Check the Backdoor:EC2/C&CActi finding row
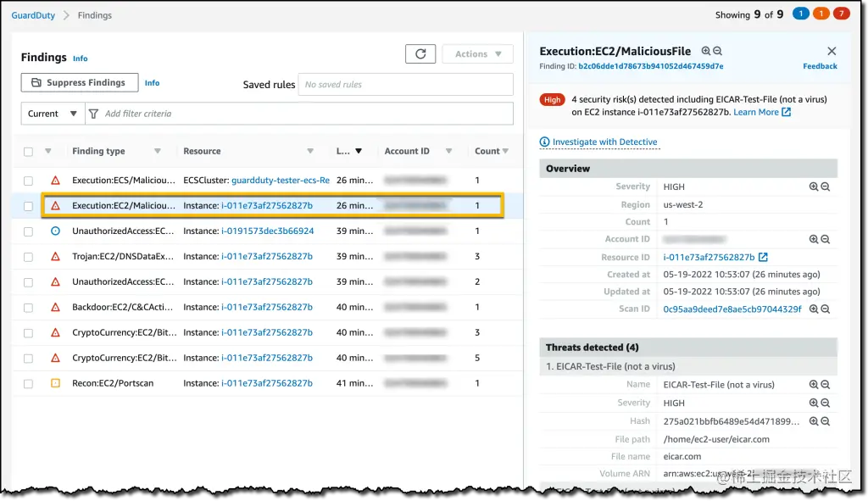 point(28,308)
